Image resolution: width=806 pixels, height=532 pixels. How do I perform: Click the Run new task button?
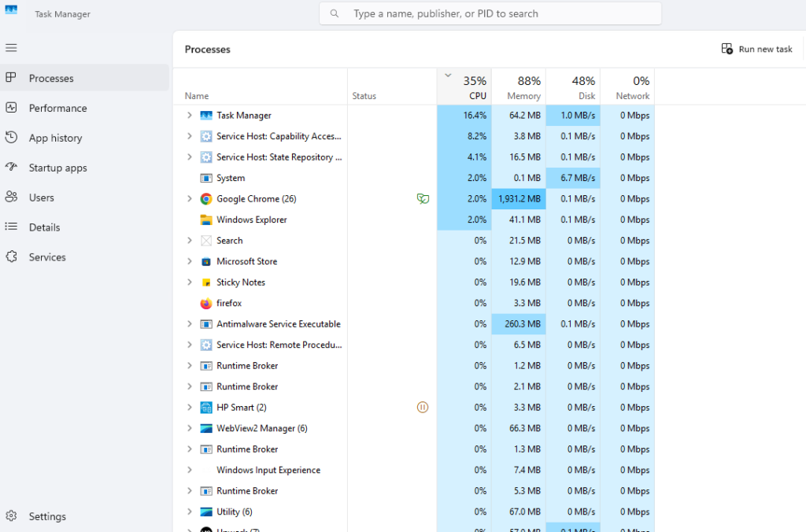coord(756,49)
